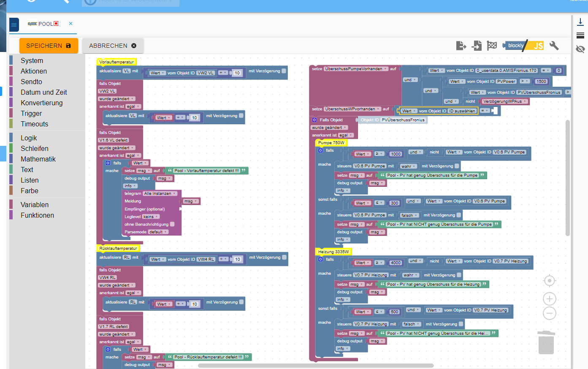The width and height of the screenshot is (588, 369).
Task: Tick 'mit Verzögerung' in the Objekt ID VW2 VL row
Action: [x=284, y=71]
